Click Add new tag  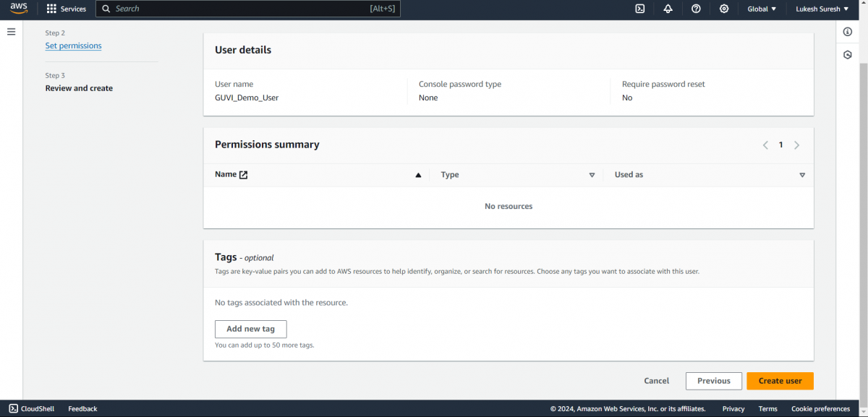coord(250,329)
